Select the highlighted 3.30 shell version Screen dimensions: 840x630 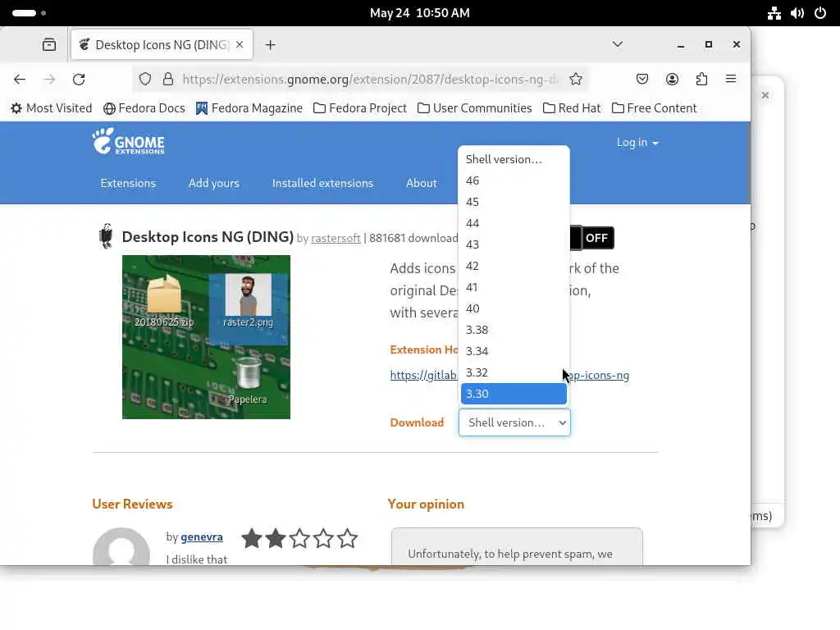click(x=514, y=394)
